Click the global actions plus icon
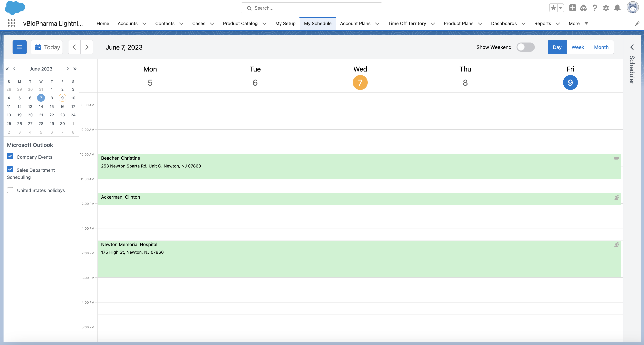The height and width of the screenshot is (345, 644). pos(572,8)
